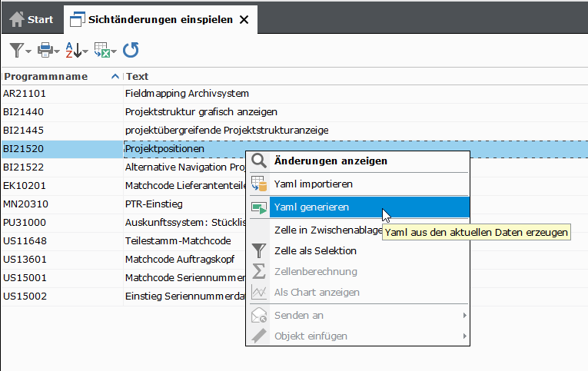This screenshot has height=371, width=588.
Task: Click the blue refresh arrow icon
Action: point(131,51)
